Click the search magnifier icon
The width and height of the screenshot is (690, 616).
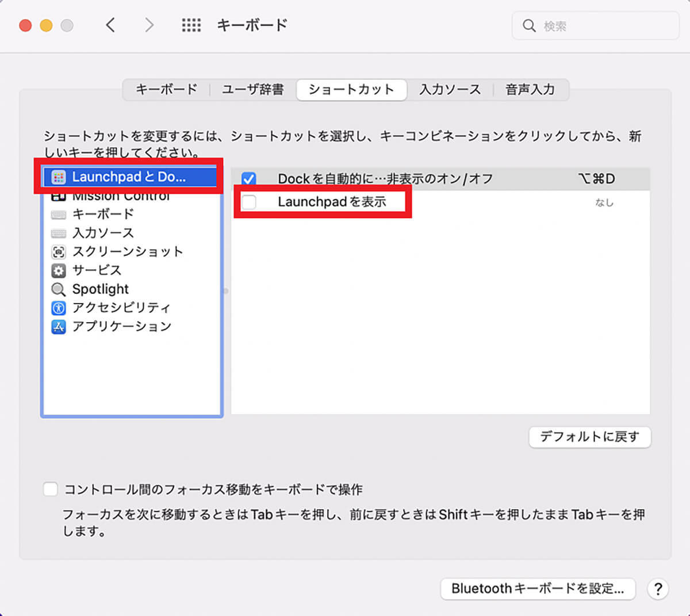[529, 26]
